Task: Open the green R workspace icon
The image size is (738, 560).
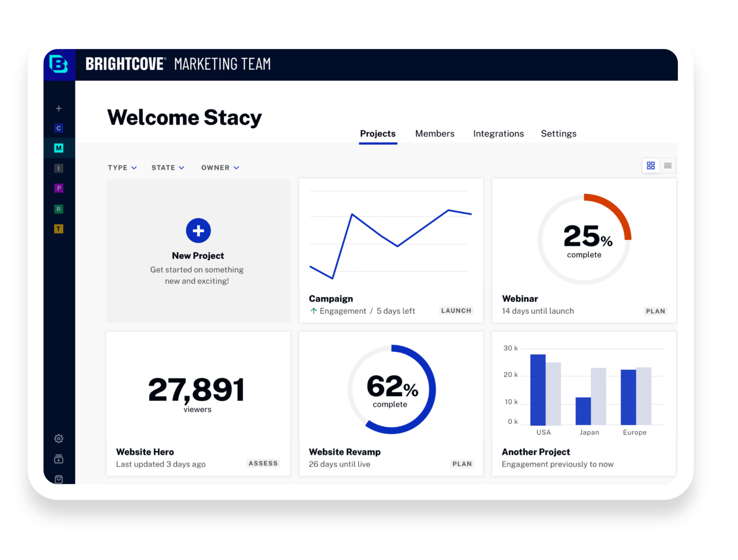Action: click(x=59, y=209)
